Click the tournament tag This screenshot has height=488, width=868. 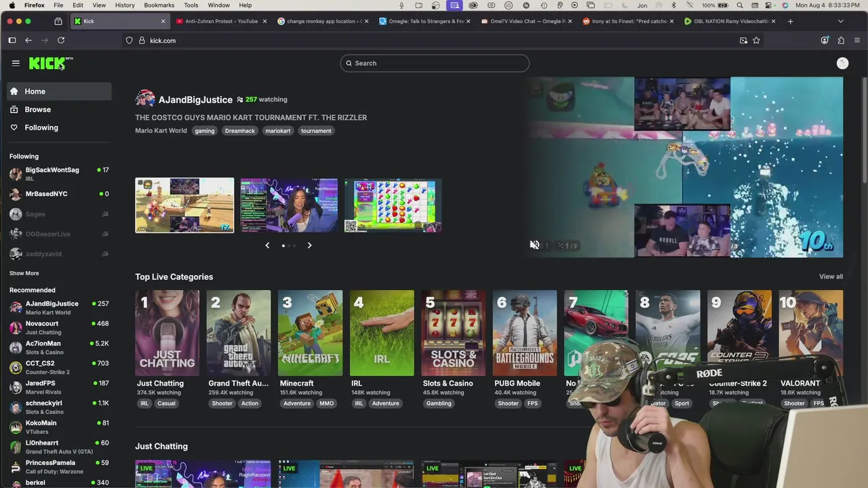tap(316, 131)
